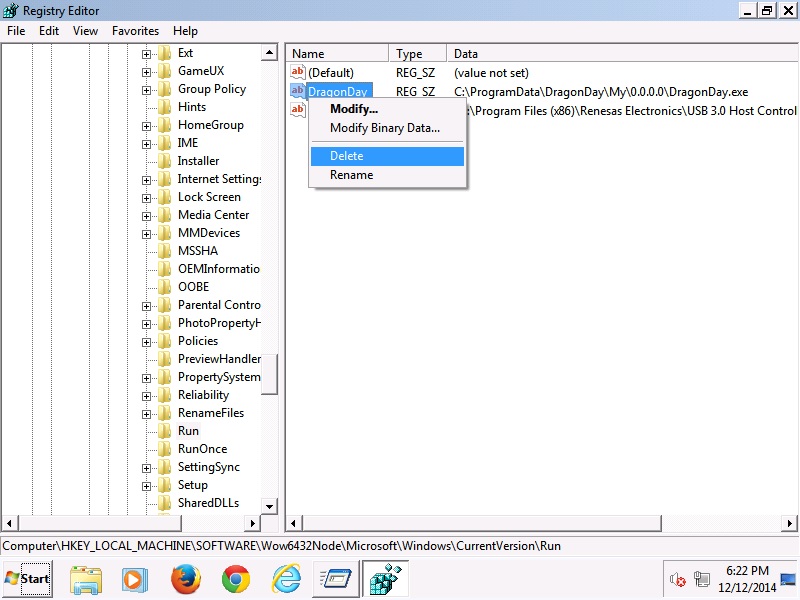Expand the Policies key

coord(146,342)
